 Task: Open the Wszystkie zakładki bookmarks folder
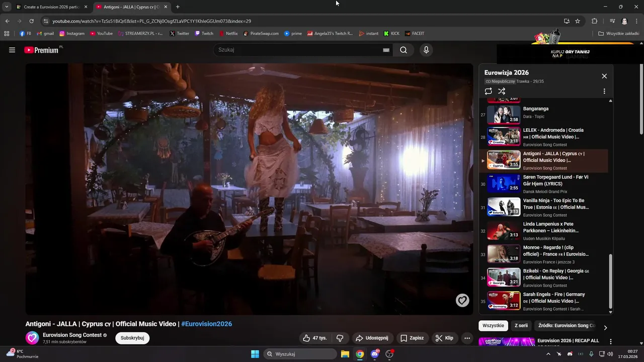(x=619, y=34)
